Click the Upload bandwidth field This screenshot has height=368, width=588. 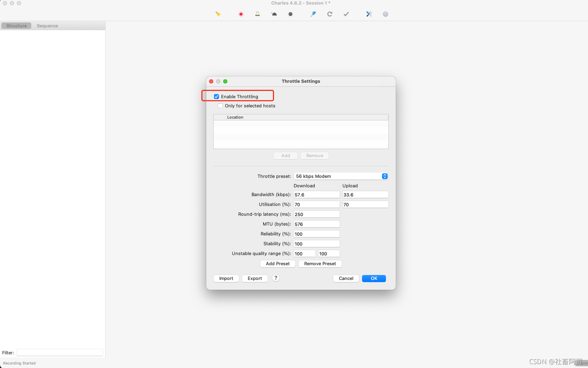click(366, 195)
